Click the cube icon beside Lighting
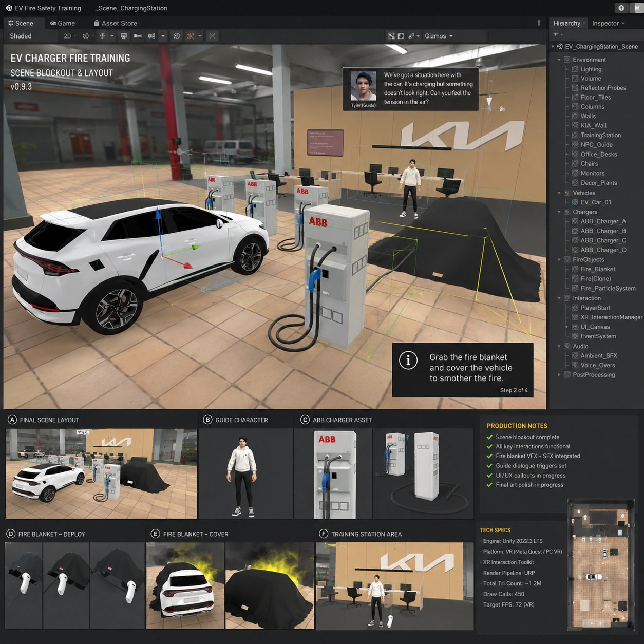 [x=575, y=69]
